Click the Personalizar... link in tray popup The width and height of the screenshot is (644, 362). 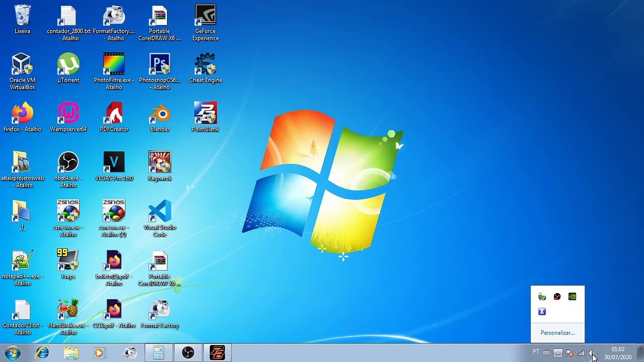point(557,333)
